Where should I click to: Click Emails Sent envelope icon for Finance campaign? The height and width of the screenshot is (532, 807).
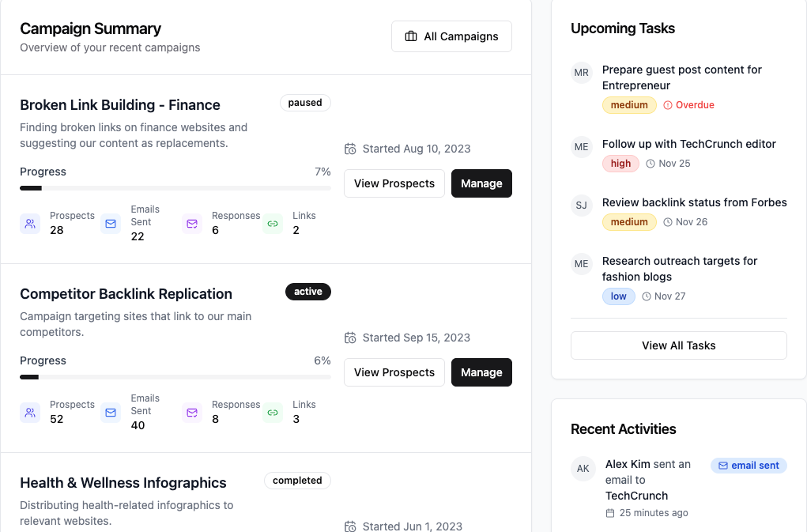(111, 224)
